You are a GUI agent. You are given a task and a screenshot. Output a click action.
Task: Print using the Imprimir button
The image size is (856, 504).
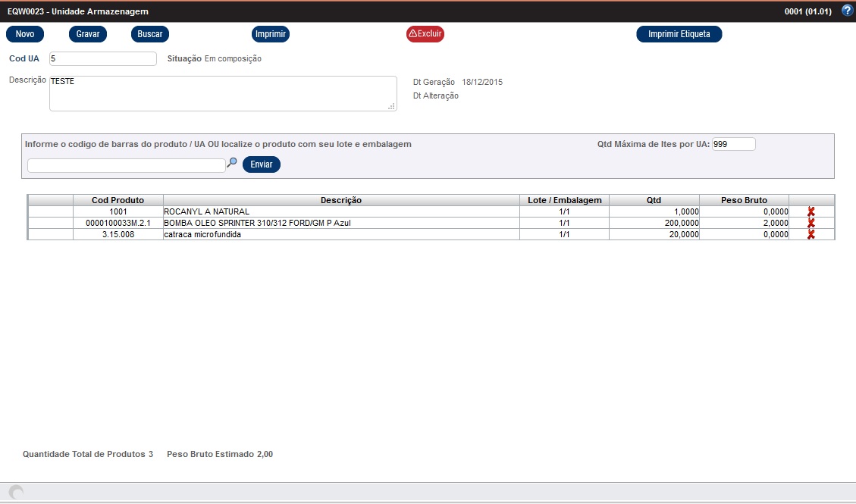coord(271,34)
